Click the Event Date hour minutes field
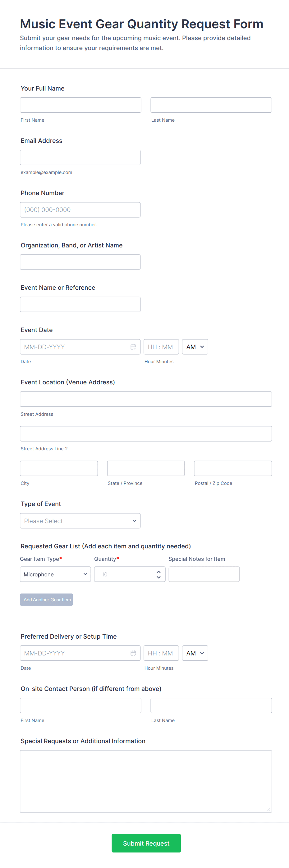The width and height of the screenshot is (289, 868). tap(161, 347)
